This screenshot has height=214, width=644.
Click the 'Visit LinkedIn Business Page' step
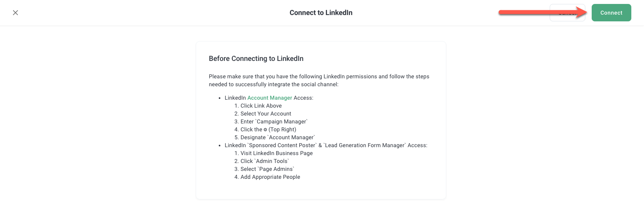pyautogui.click(x=276, y=153)
